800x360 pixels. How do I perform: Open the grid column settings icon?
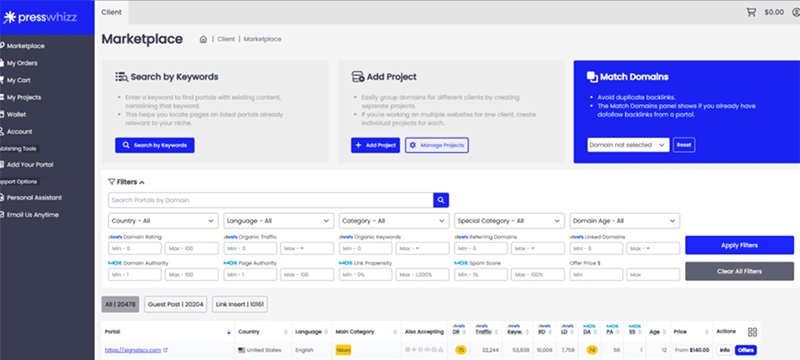[x=752, y=332]
